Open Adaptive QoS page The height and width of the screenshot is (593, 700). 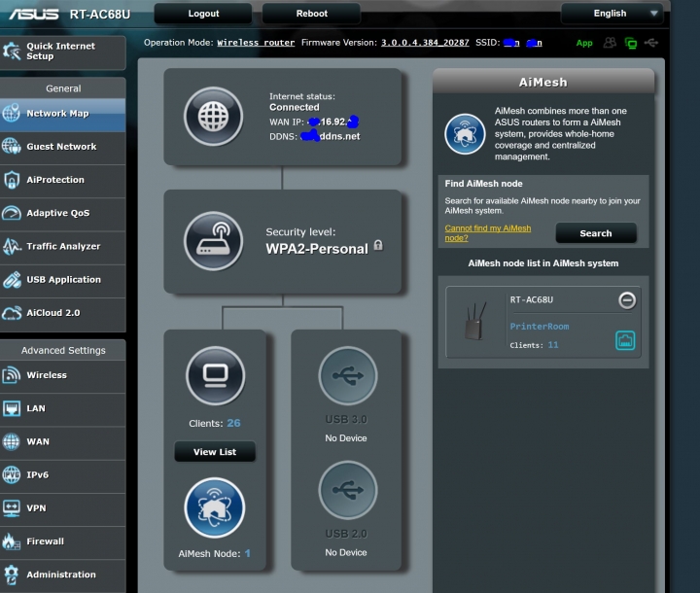coord(62,213)
